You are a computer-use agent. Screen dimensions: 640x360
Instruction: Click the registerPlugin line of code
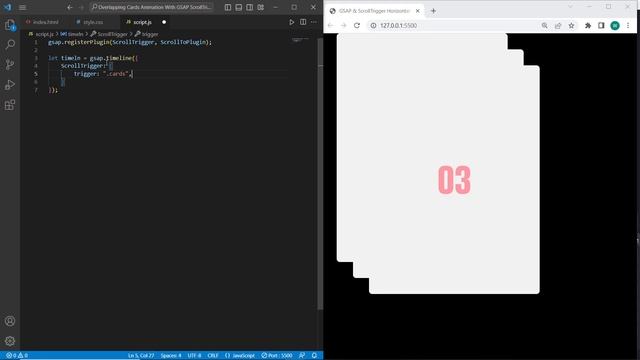click(130, 42)
